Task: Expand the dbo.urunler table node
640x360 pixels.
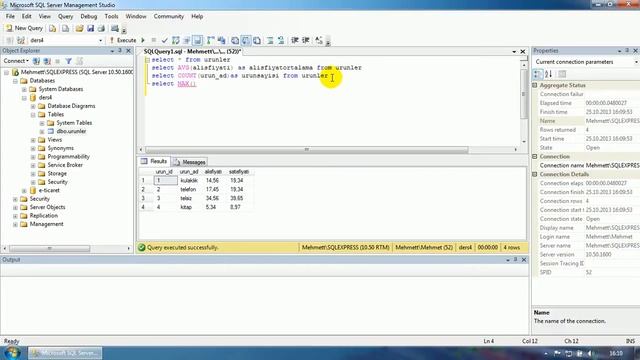Action: (42, 131)
